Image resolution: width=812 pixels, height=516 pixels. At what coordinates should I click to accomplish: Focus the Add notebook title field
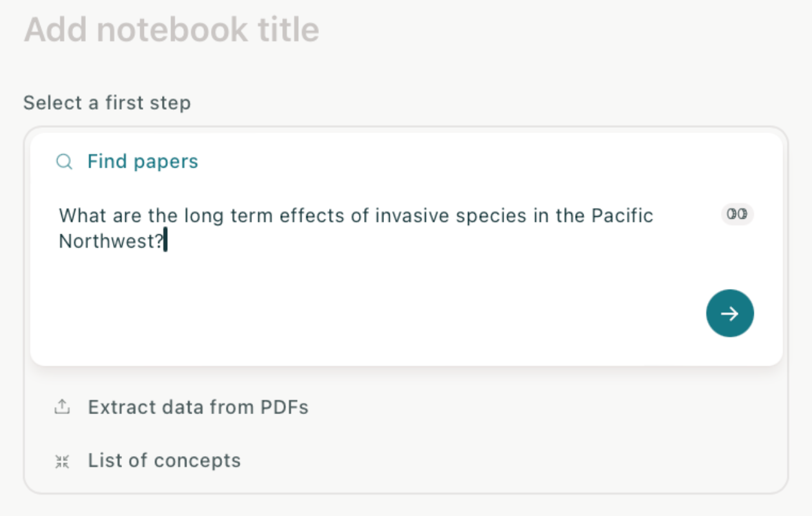tap(172, 30)
